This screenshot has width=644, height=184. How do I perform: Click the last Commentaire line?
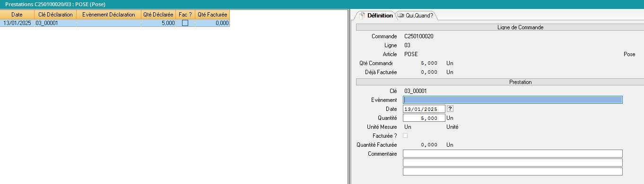pyautogui.click(x=513, y=172)
